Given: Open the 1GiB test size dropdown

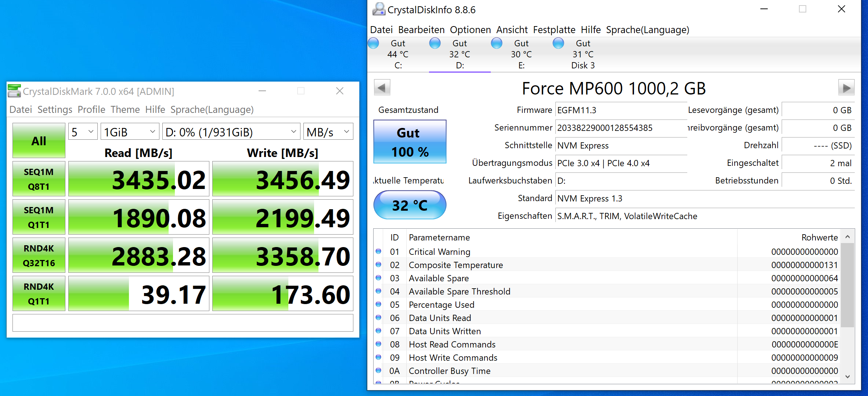Looking at the screenshot, I should pos(130,132).
